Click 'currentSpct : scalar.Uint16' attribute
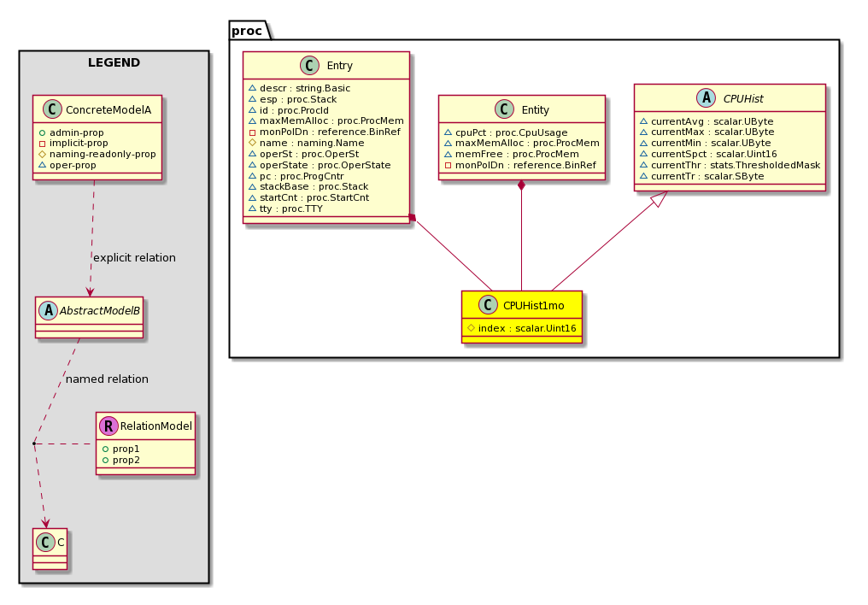Viewport: 868px width, 605px height. 713,154
